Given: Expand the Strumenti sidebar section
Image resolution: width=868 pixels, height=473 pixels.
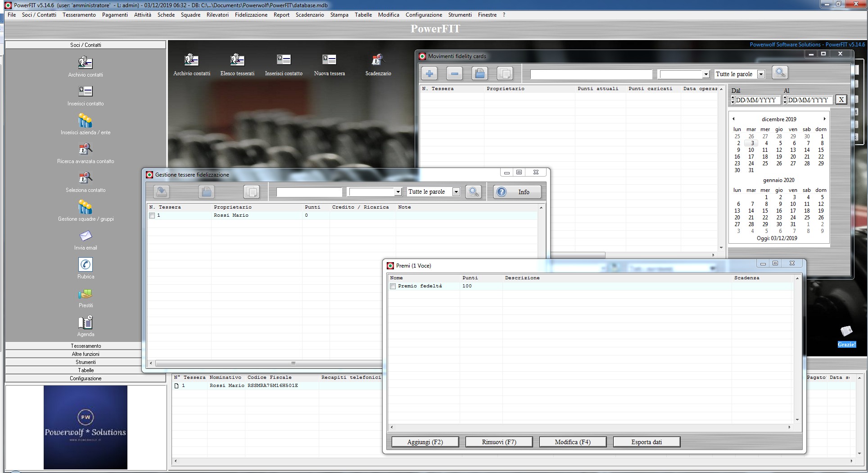Looking at the screenshot, I should pyautogui.click(x=86, y=362).
